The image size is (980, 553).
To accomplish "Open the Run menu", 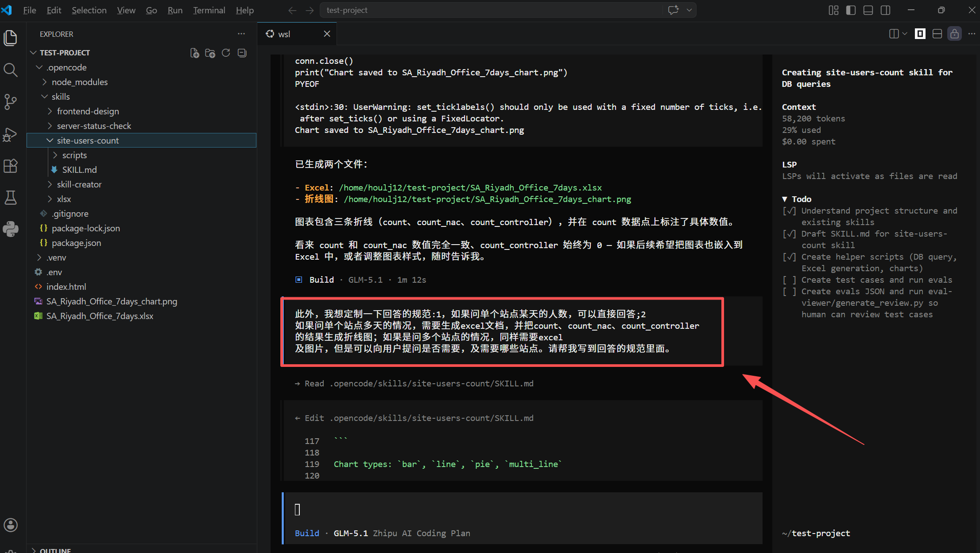I will click(x=175, y=10).
